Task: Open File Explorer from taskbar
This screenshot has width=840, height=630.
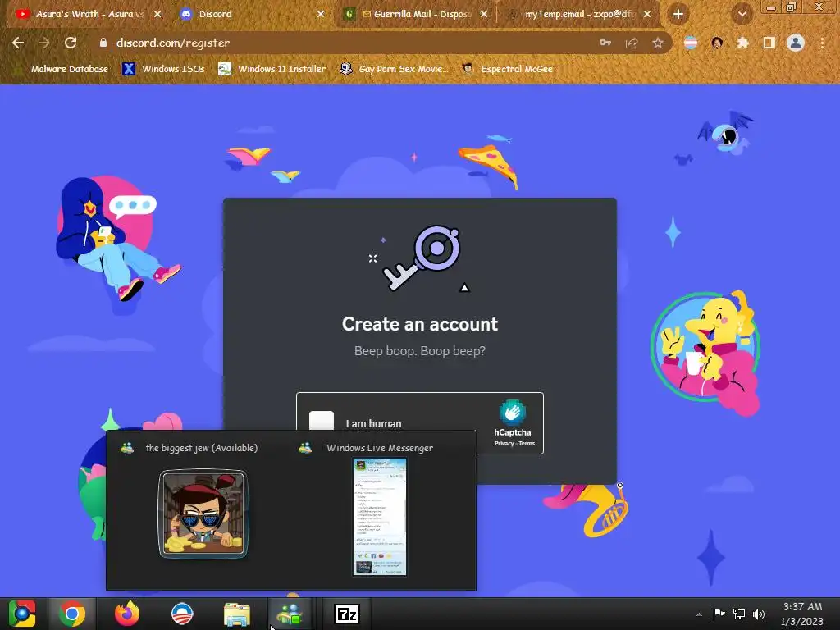Action: click(237, 614)
